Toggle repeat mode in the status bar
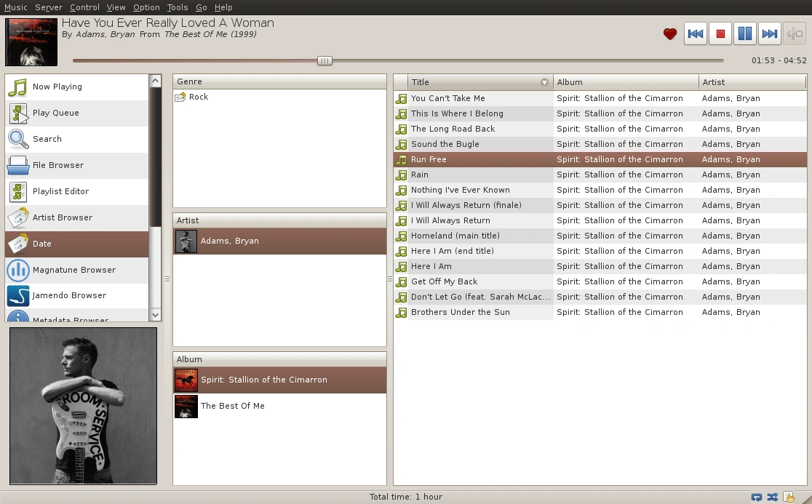812x504 pixels. (757, 497)
